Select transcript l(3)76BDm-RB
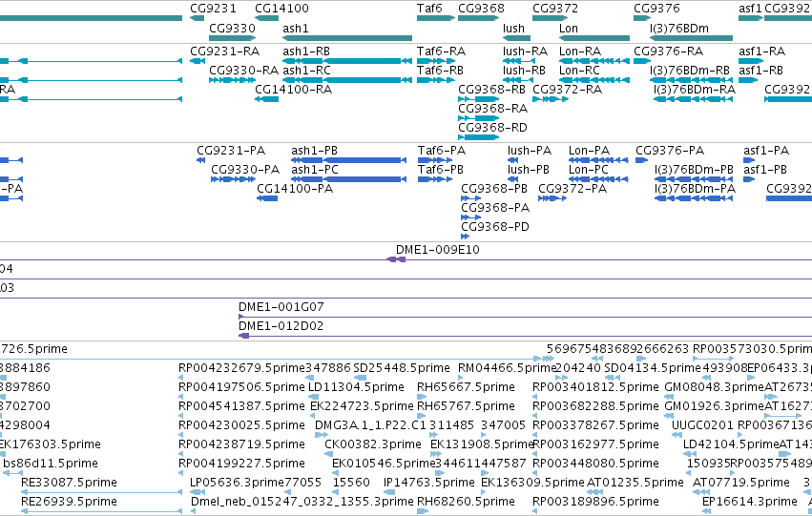812x516 pixels. pyautogui.click(x=692, y=80)
